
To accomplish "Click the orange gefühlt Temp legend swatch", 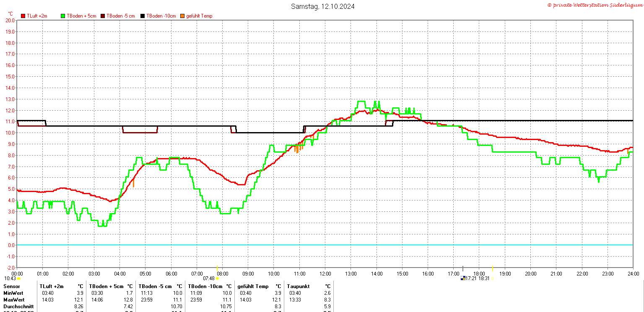I will pos(182,16).
